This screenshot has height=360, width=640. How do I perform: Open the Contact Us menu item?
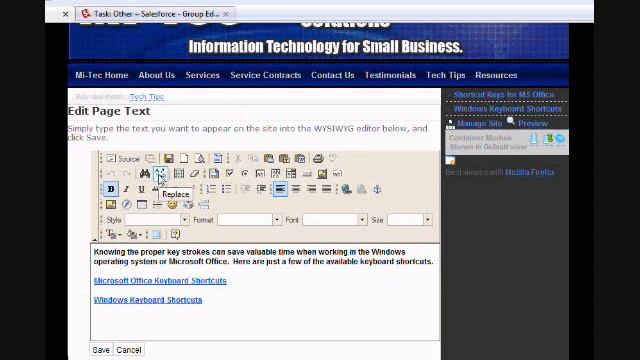click(333, 75)
